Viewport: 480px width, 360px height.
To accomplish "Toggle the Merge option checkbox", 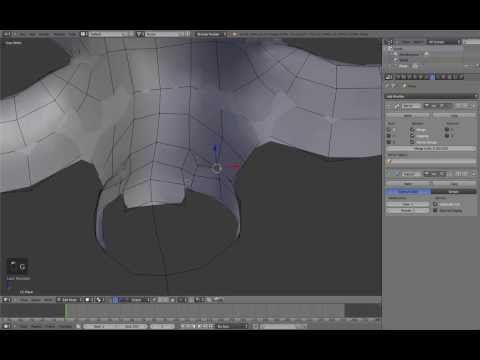I will (412, 130).
